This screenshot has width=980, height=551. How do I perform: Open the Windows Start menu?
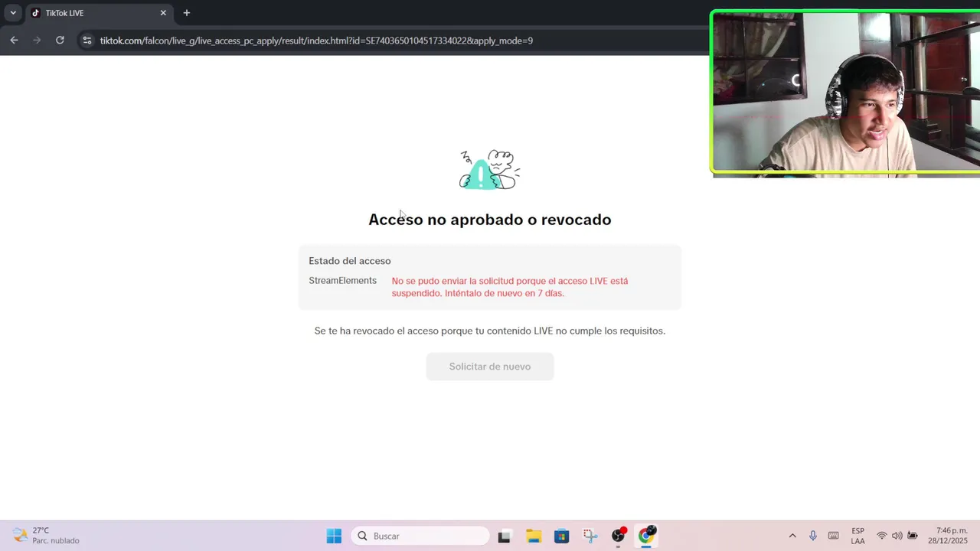pyautogui.click(x=335, y=536)
